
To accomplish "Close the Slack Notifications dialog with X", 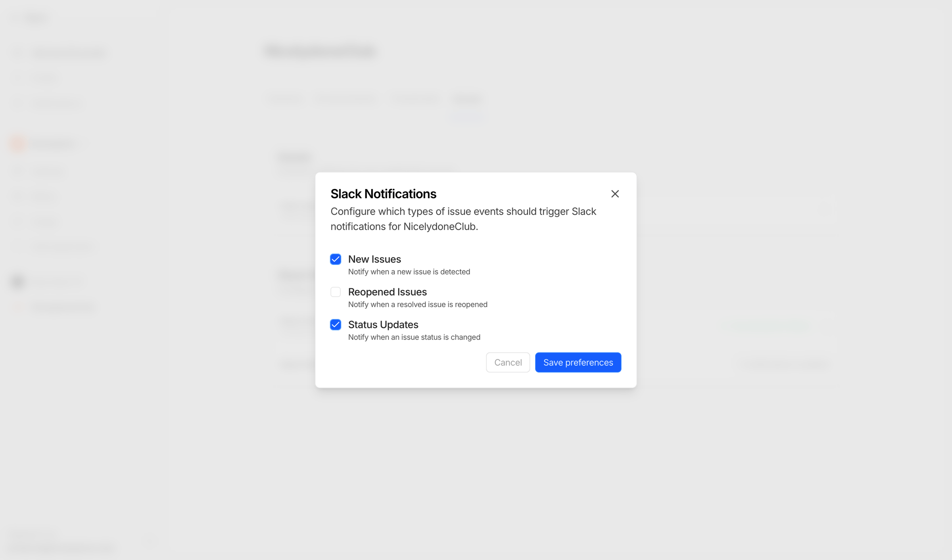I will tap(615, 194).
